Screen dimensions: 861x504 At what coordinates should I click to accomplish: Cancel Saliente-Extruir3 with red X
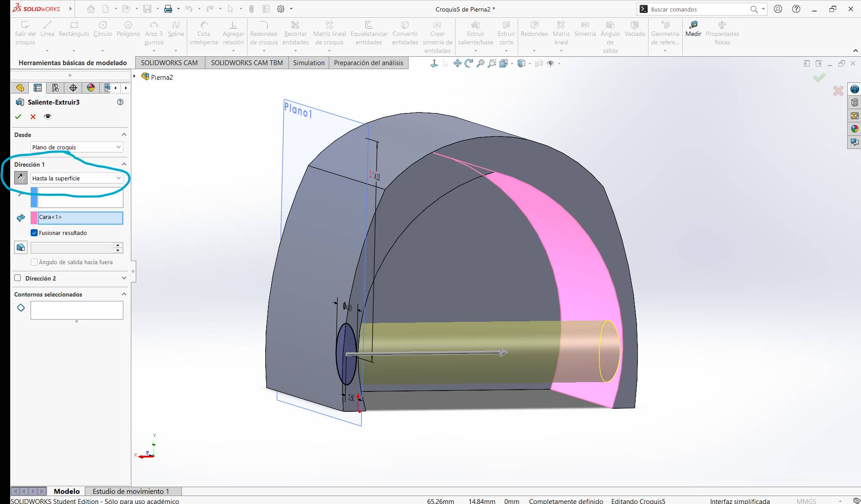pyautogui.click(x=33, y=117)
